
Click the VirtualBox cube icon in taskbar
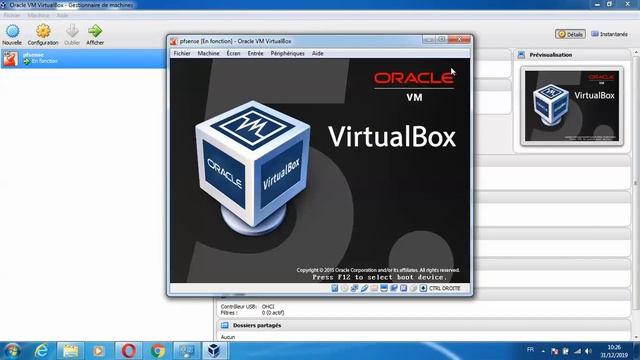215,351
